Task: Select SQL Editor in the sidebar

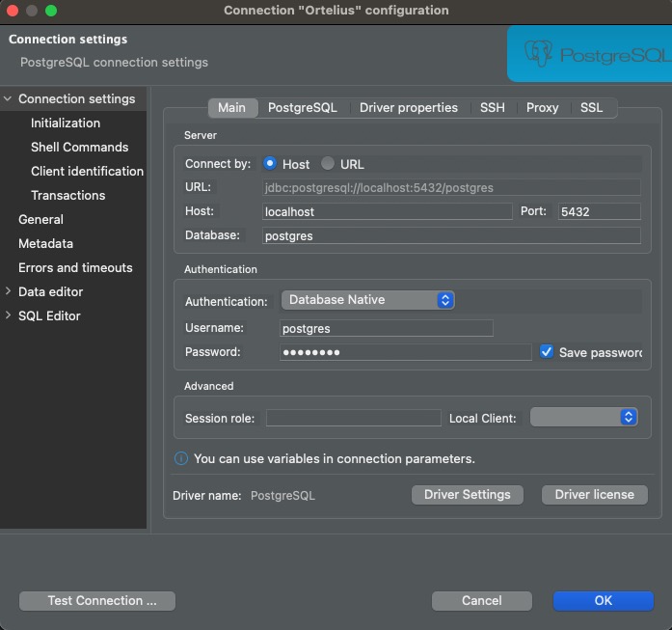Action: click(x=49, y=315)
